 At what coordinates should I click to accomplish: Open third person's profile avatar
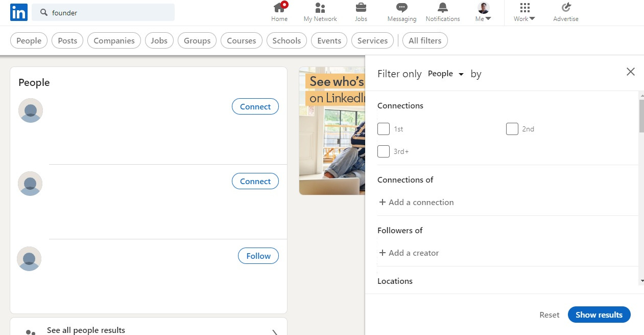click(29, 259)
